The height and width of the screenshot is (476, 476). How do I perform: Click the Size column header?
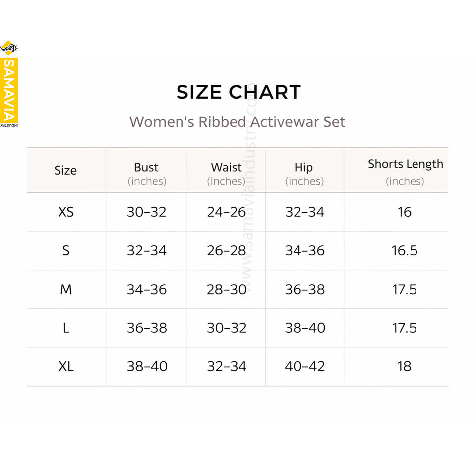pos(65,171)
